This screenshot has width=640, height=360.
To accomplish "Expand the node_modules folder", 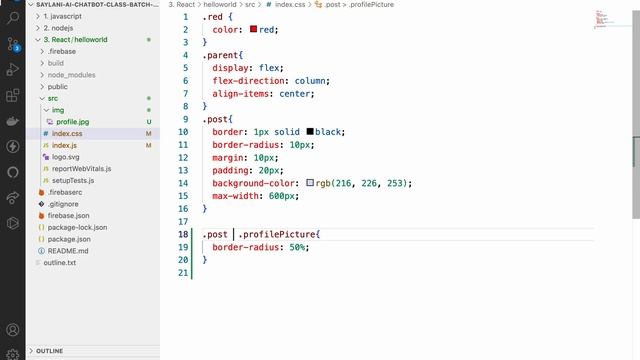I will click(42, 75).
